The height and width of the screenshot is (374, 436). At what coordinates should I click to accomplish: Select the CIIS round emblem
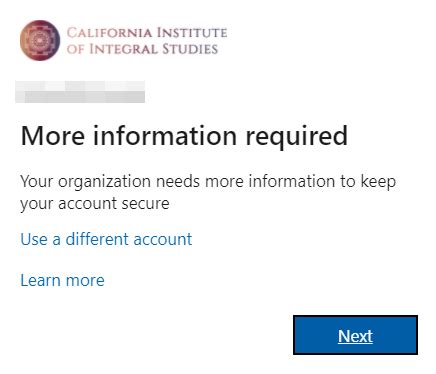pos(40,40)
